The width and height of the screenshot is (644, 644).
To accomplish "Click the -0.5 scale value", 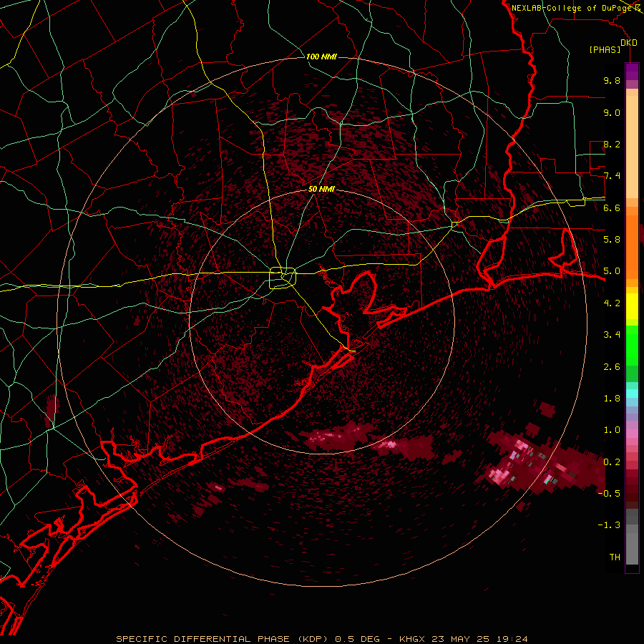I will point(609,493).
